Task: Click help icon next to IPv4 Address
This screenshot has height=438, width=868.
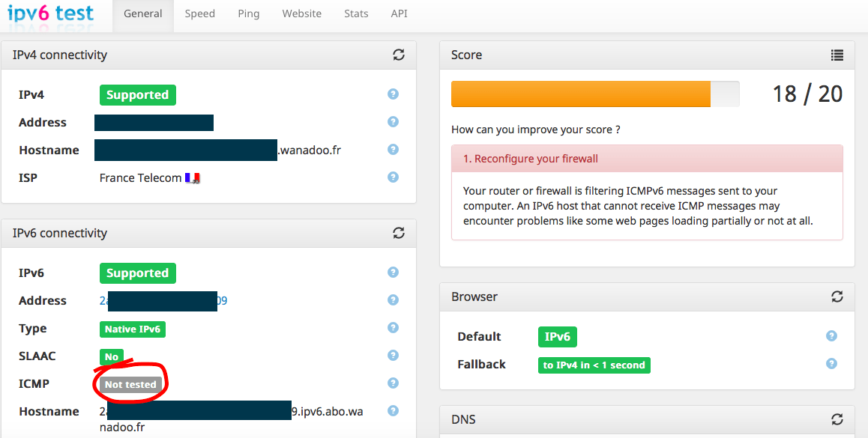Action: pyautogui.click(x=393, y=122)
